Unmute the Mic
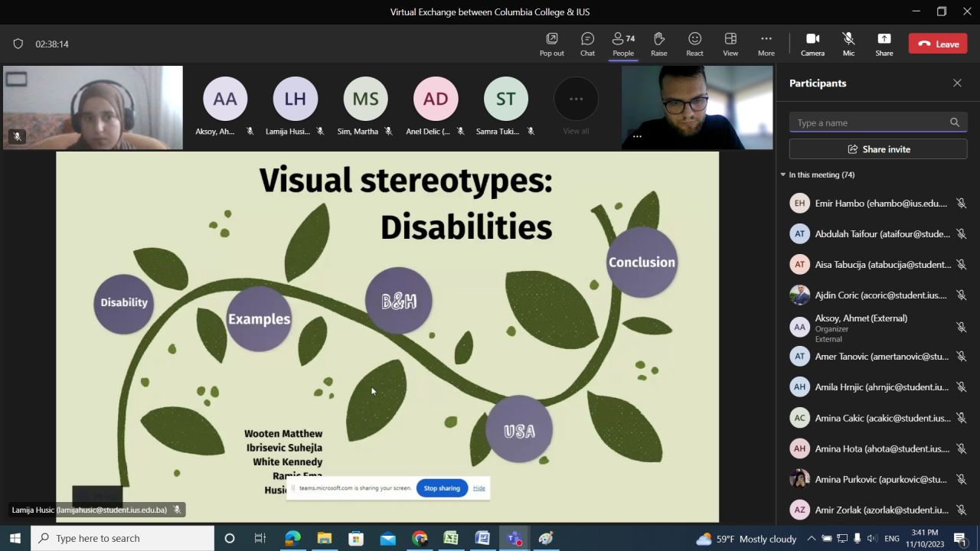This screenshot has width=980, height=551. pos(848,44)
